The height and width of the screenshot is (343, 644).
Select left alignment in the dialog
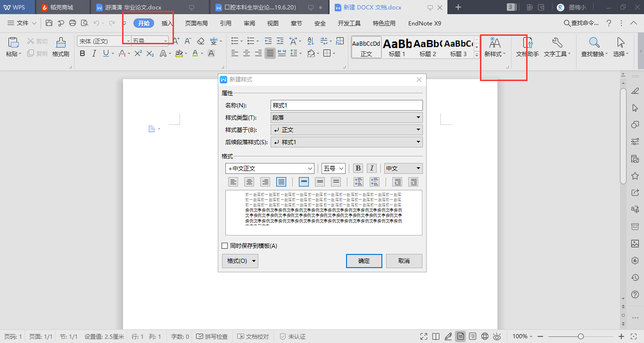click(233, 182)
